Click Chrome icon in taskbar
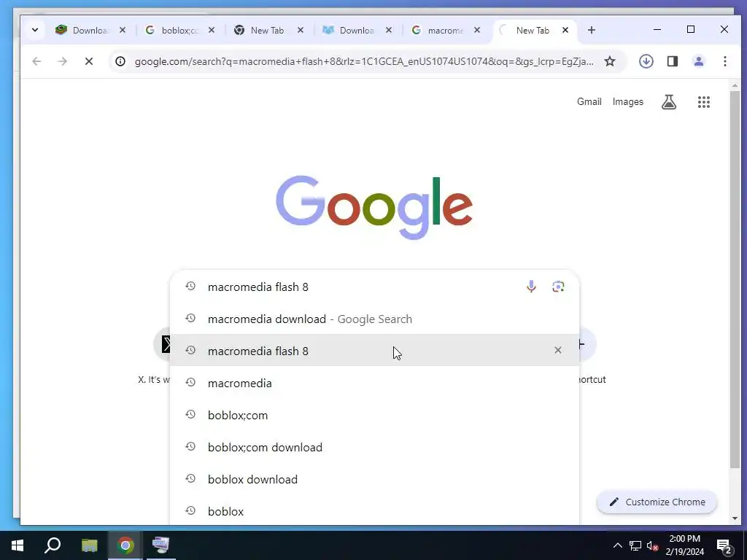Screen dimensions: 747x560 pyautogui.click(x=125, y=545)
